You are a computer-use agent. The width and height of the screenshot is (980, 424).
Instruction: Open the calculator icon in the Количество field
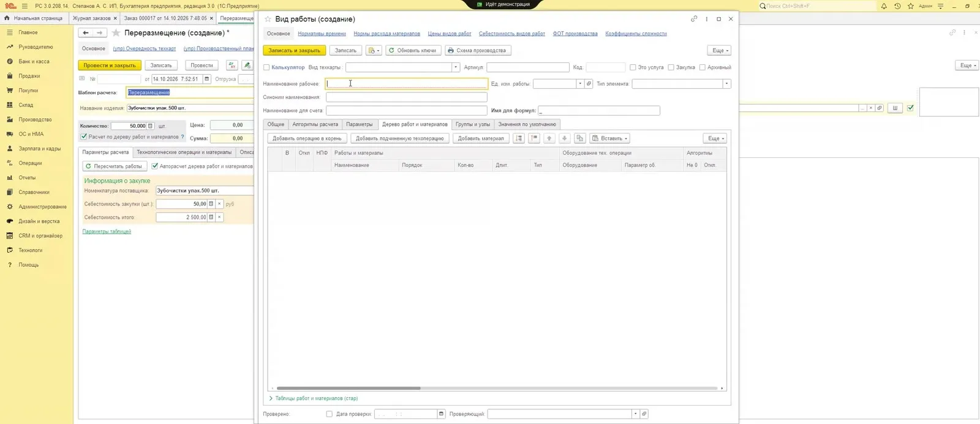coord(150,126)
